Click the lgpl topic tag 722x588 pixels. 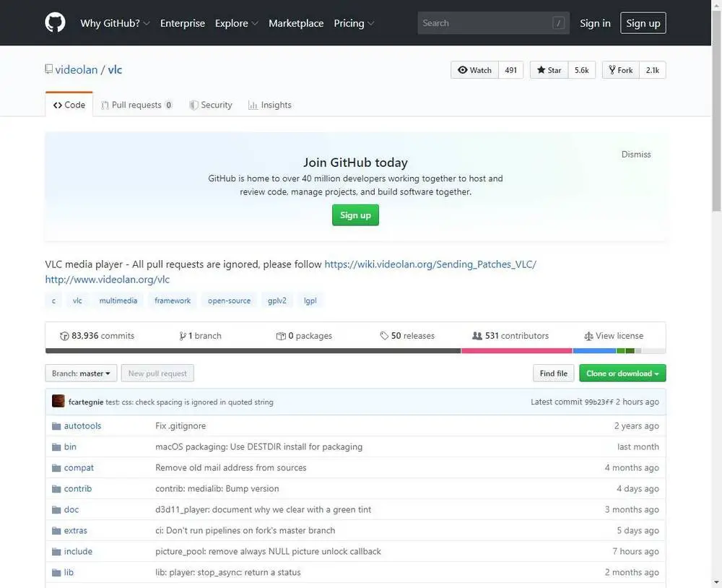coord(310,301)
